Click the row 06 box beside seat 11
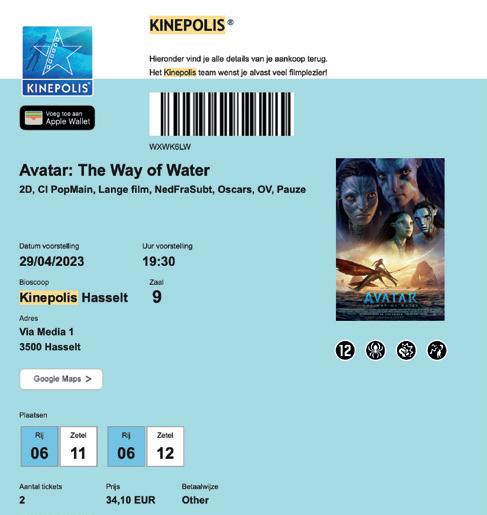487x515 pixels. tap(39, 446)
